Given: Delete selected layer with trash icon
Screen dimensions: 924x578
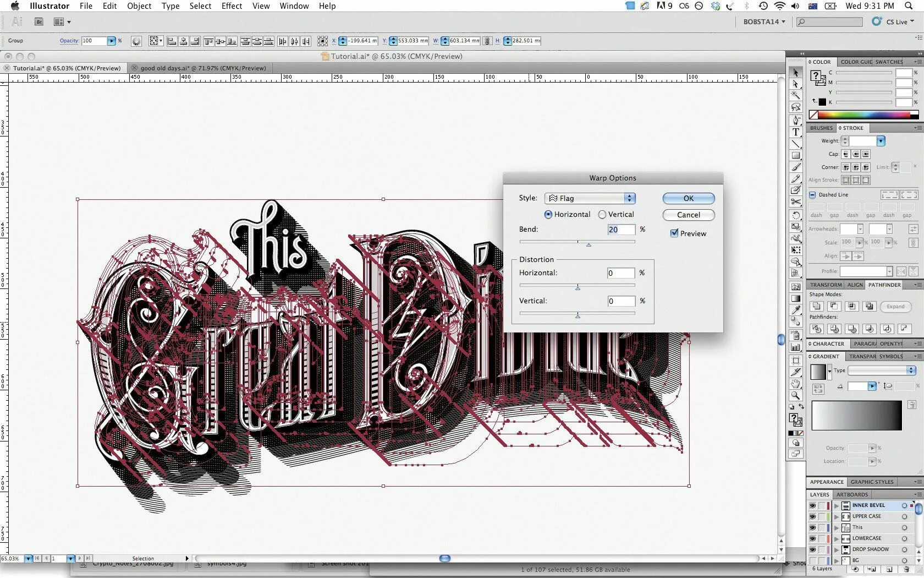Looking at the screenshot, I should 906,569.
